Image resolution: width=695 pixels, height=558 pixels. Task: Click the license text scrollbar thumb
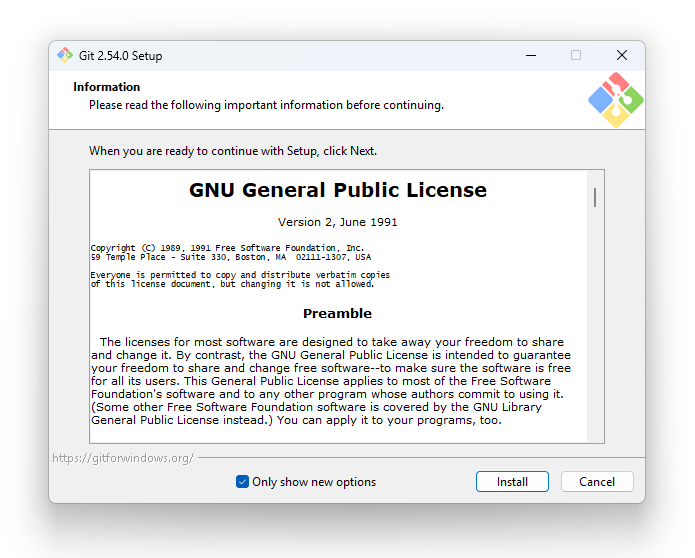tap(594, 197)
